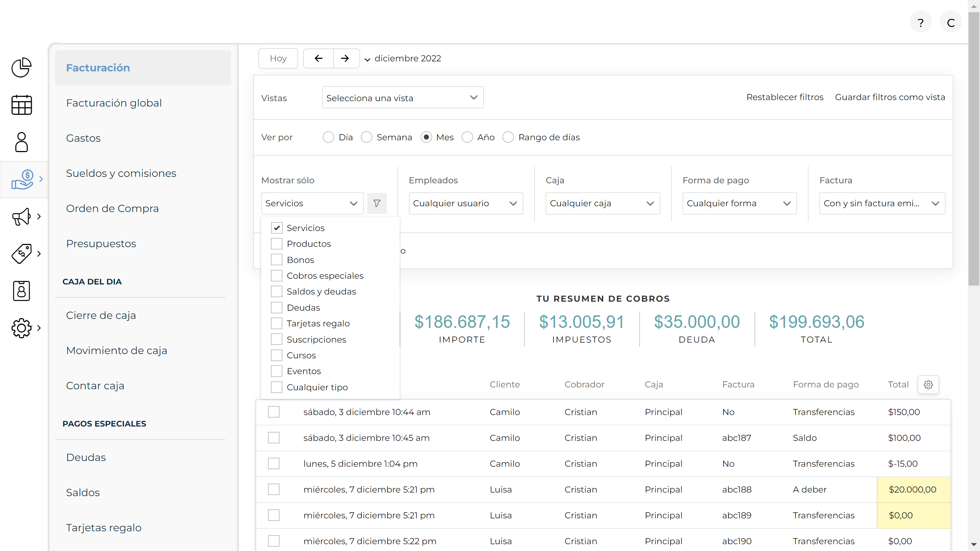Click the $20.000,00 highlighted total cell
This screenshot has height=551, width=980.
[913, 490]
